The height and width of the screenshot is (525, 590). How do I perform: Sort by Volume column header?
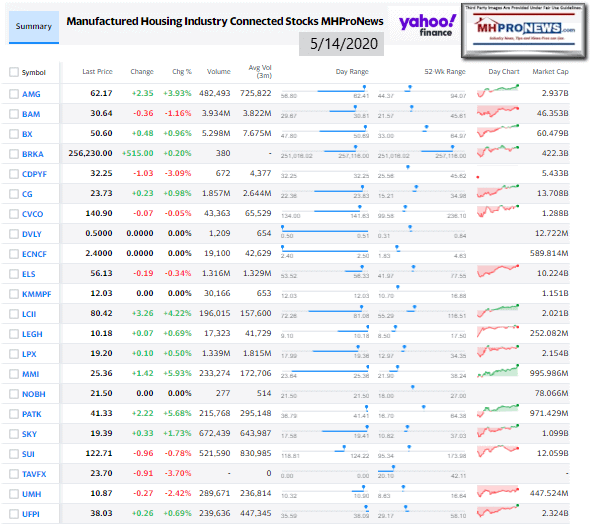219,72
